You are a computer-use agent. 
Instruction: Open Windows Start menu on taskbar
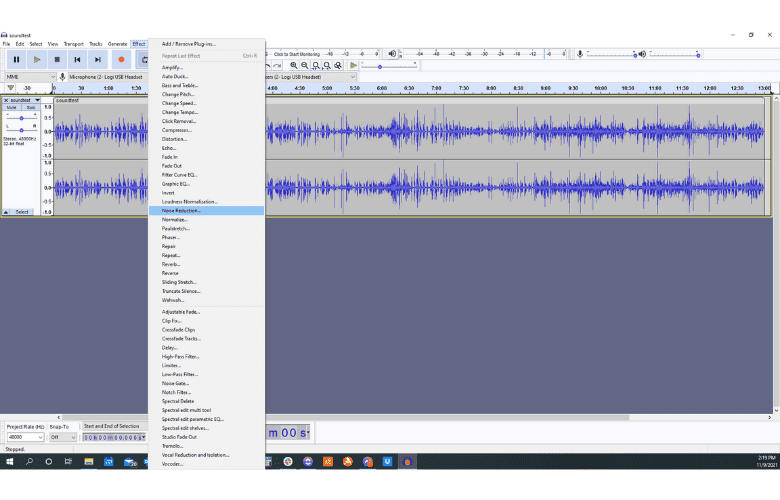point(8,462)
